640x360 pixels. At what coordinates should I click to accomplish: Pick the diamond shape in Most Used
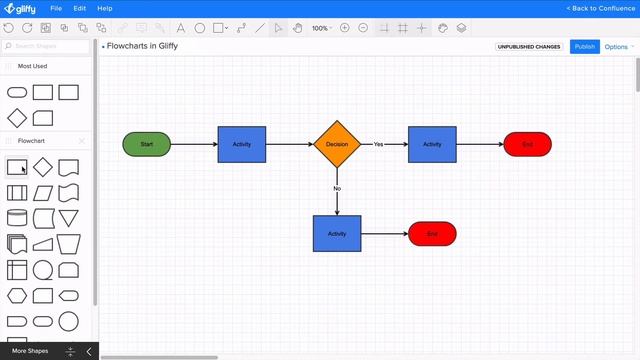tap(17, 118)
